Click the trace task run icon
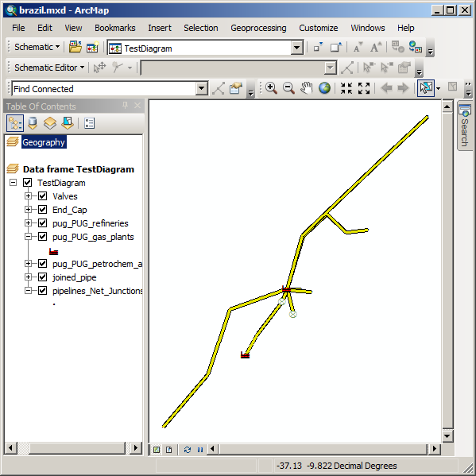The height and width of the screenshot is (476, 476). pos(219,89)
